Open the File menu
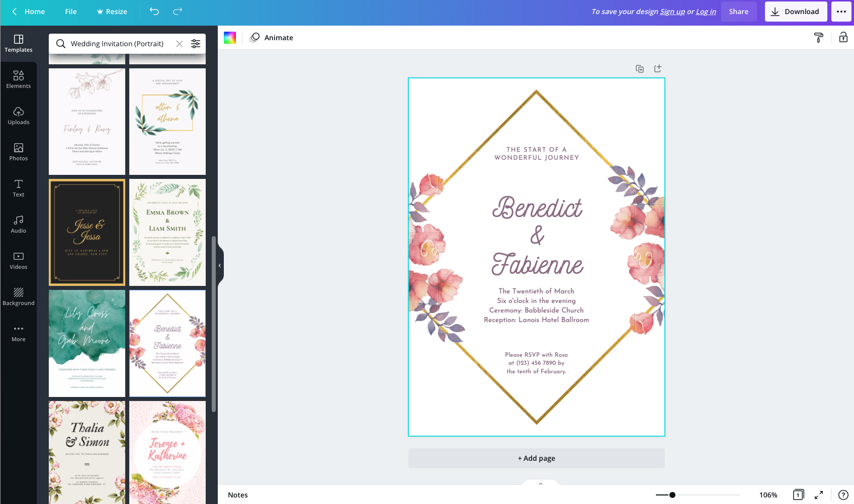Image resolution: width=854 pixels, height=504 pixels. coord(71,12)
